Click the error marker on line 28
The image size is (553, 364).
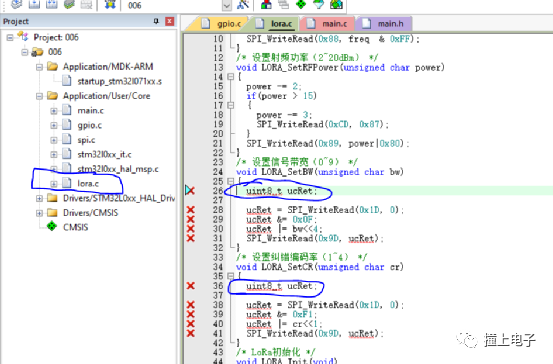(x=190, y=210)
